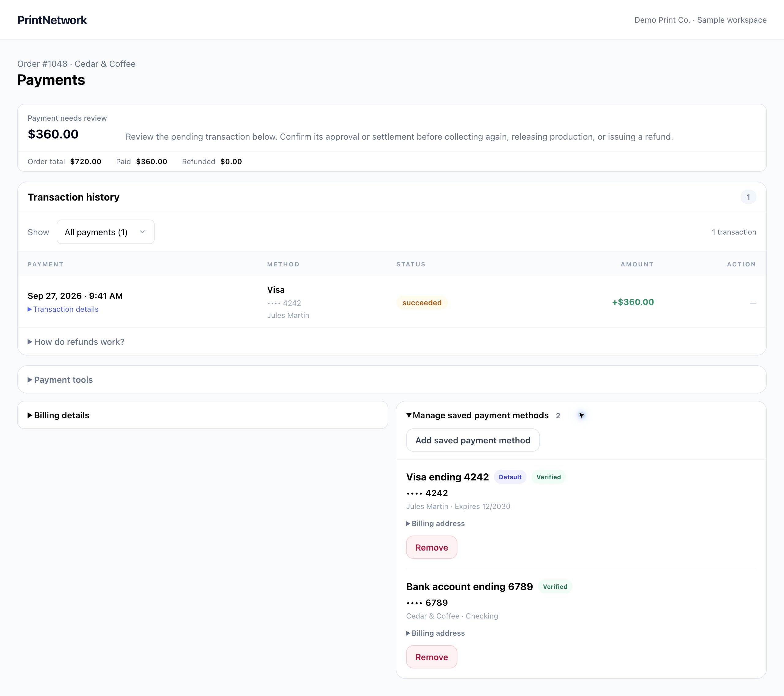Click the AMOUNT column header
Screen dimensions: 784x696
(x=637, y=264)
